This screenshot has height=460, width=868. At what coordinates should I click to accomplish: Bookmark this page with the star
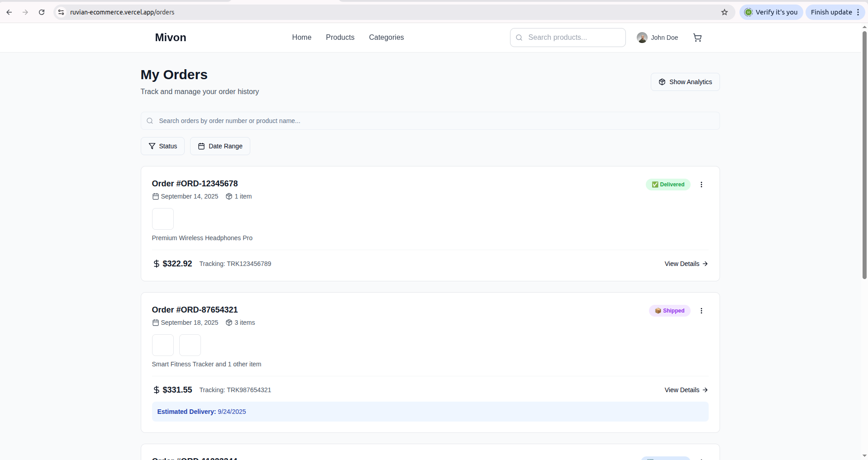[x=725, y=12]
